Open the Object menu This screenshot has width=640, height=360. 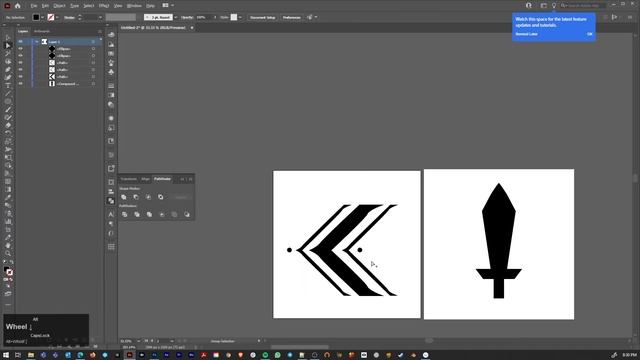[59, 6]
